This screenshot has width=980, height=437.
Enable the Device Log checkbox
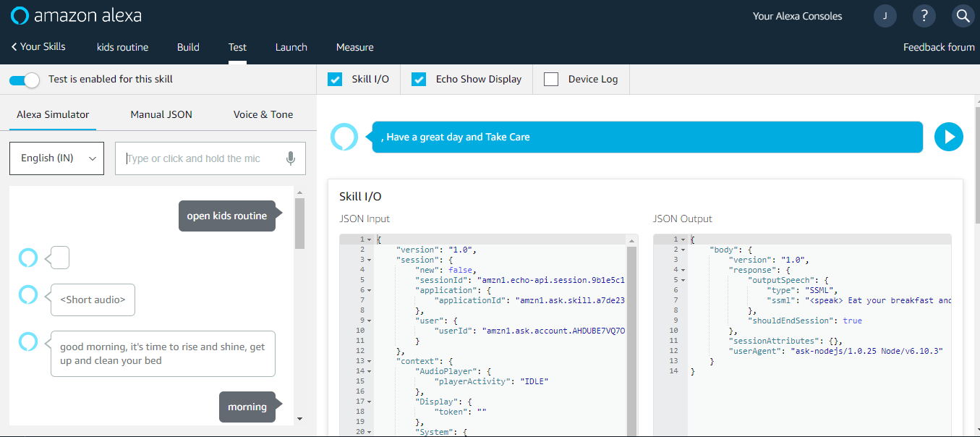coord(551,80)
